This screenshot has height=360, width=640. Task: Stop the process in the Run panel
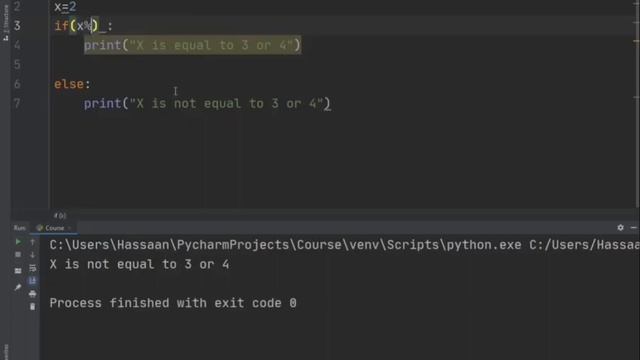pos(18,255)
